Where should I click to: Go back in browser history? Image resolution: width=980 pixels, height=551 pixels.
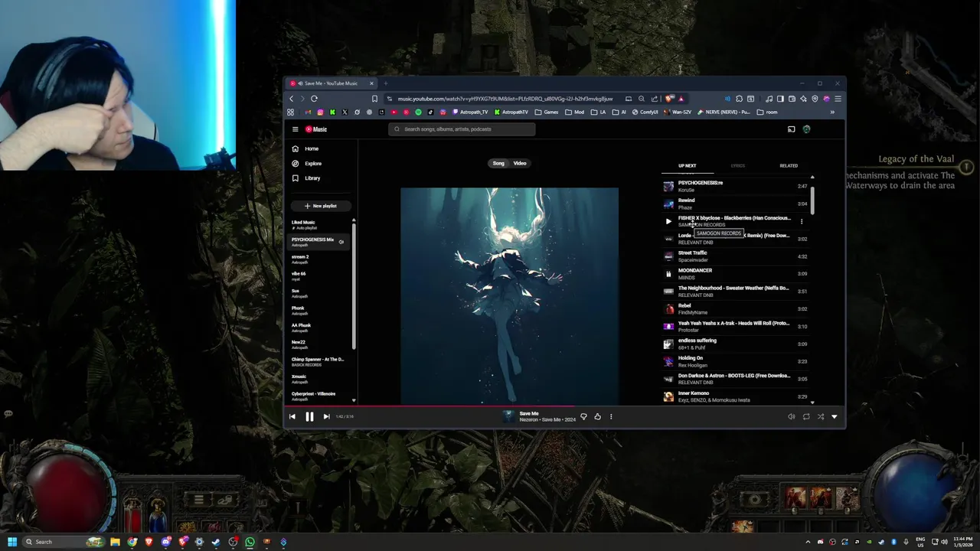tap(291, 99)
